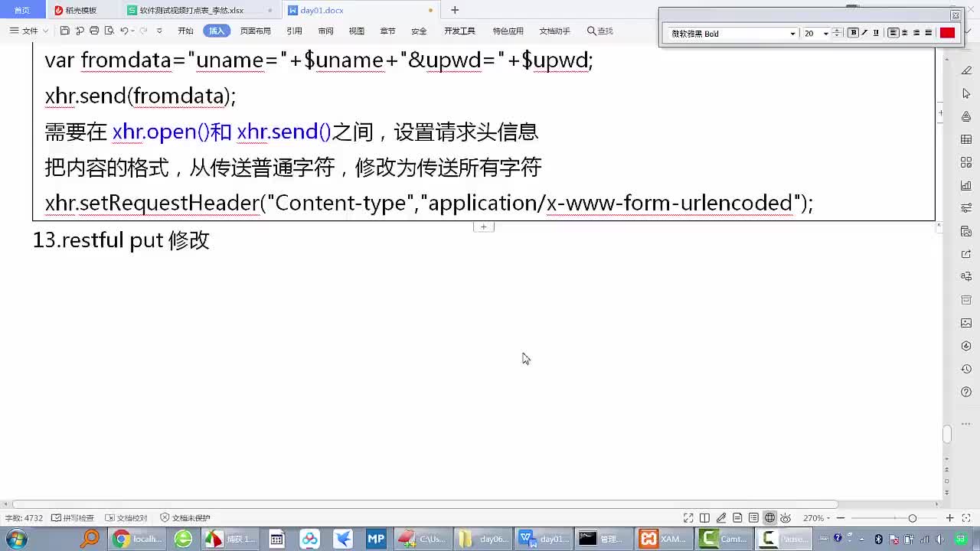Switch to the 软件测试视频打点表 xlsx tab
The image size is (980, 551).
tap(201, 10)
